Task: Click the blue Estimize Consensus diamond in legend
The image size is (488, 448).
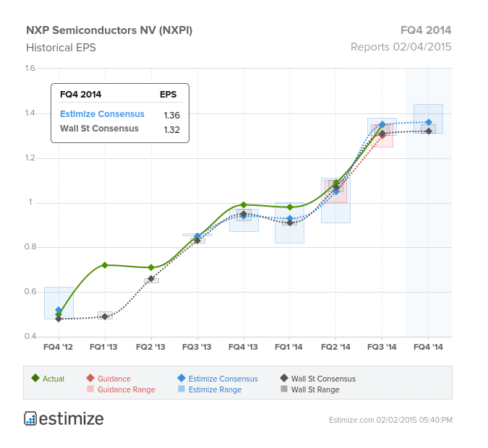Action: (x=181, y=378)
